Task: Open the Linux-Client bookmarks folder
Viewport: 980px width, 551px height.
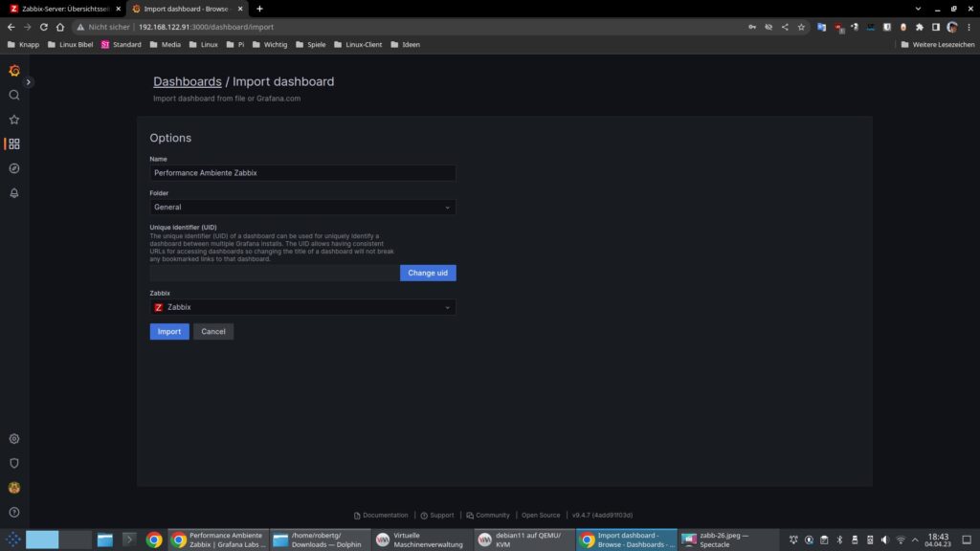Action: [358, 44]
